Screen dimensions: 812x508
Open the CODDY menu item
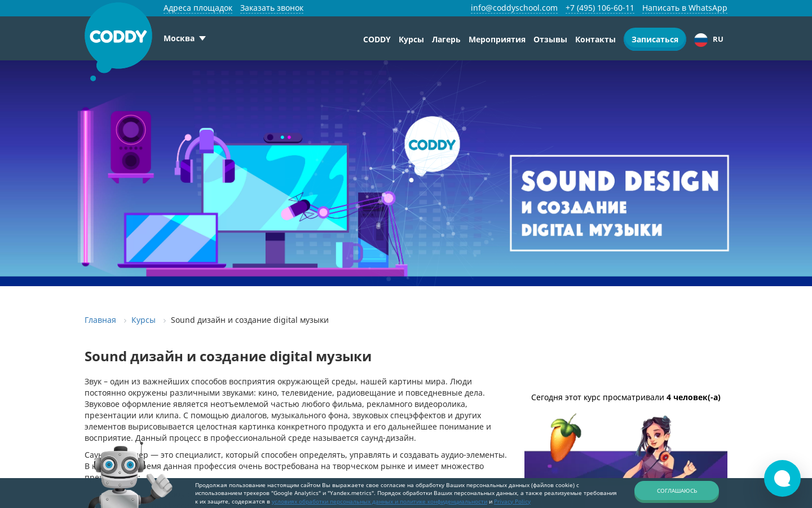click(377, 40)
